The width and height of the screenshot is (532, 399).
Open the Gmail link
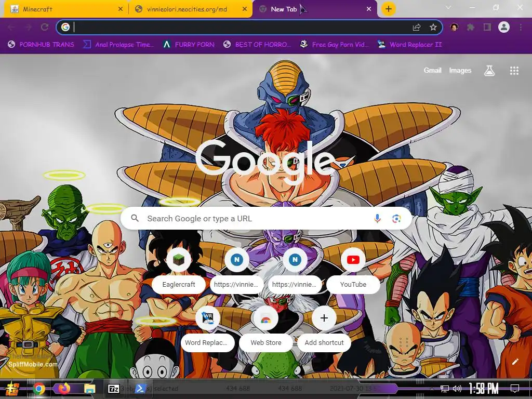click(432, 70)
